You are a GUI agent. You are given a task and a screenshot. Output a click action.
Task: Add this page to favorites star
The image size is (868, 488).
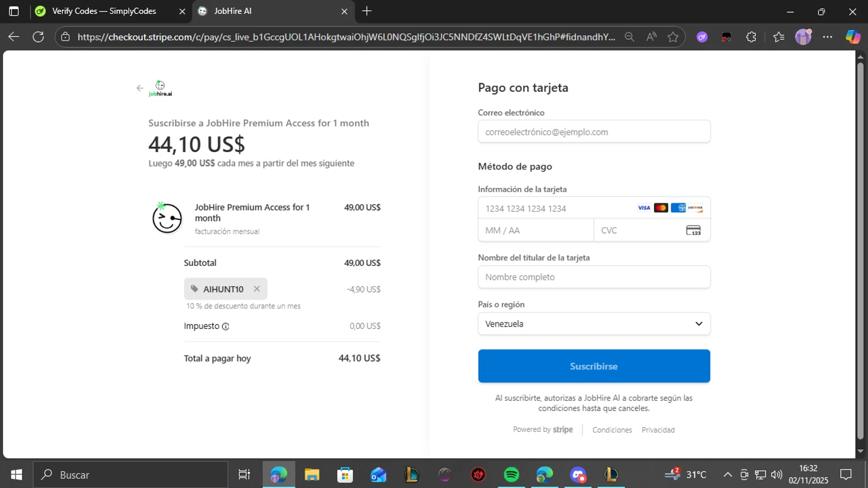(x=672, y=37)
